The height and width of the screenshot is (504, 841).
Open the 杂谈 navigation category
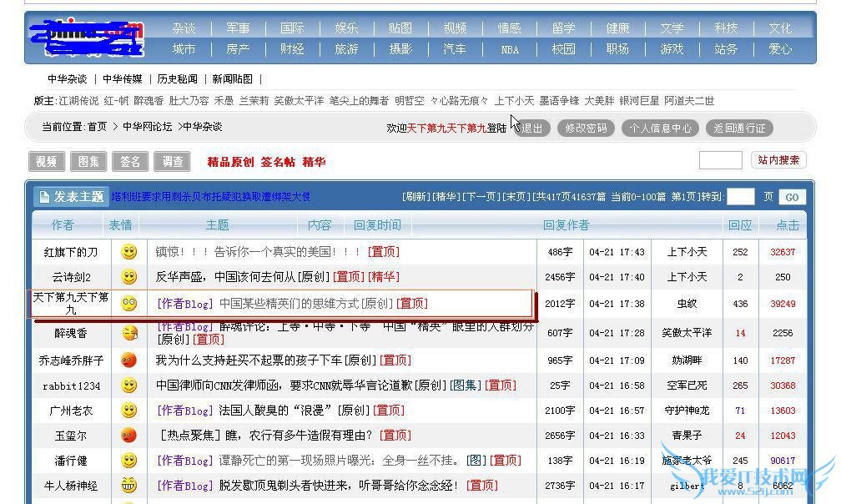coord(184,28)
